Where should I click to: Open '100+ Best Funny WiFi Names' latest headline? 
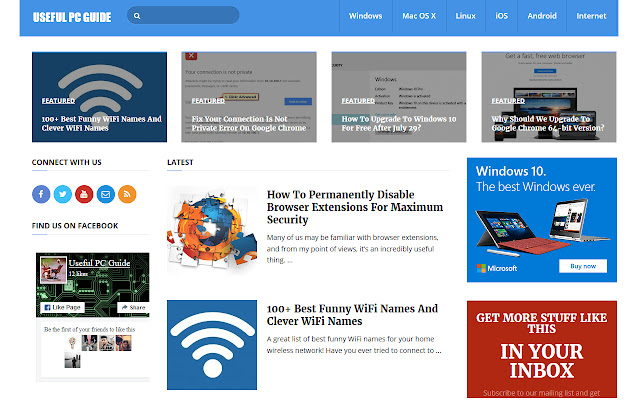point(352,315)
